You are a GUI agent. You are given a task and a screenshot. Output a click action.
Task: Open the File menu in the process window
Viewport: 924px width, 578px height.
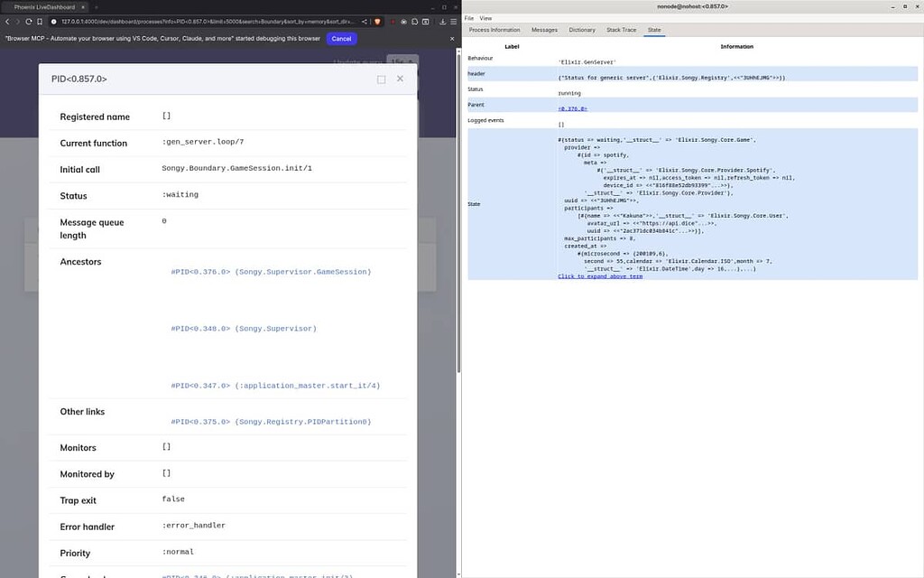(x=467, y=17)
